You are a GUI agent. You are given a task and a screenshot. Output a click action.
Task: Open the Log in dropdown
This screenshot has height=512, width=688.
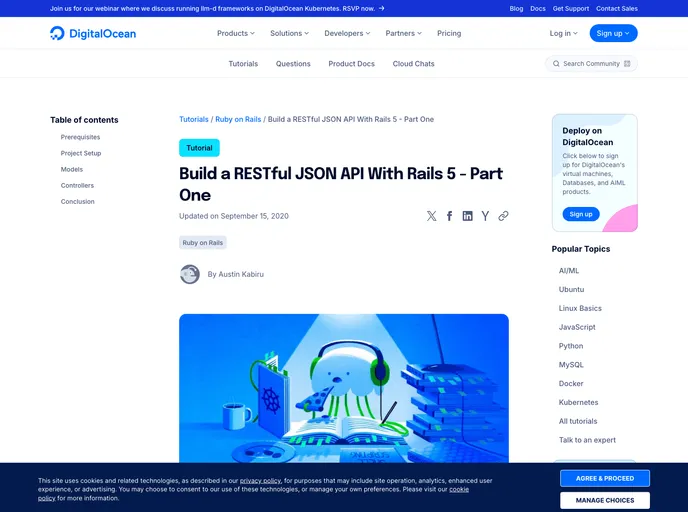(x=563, y=33)
